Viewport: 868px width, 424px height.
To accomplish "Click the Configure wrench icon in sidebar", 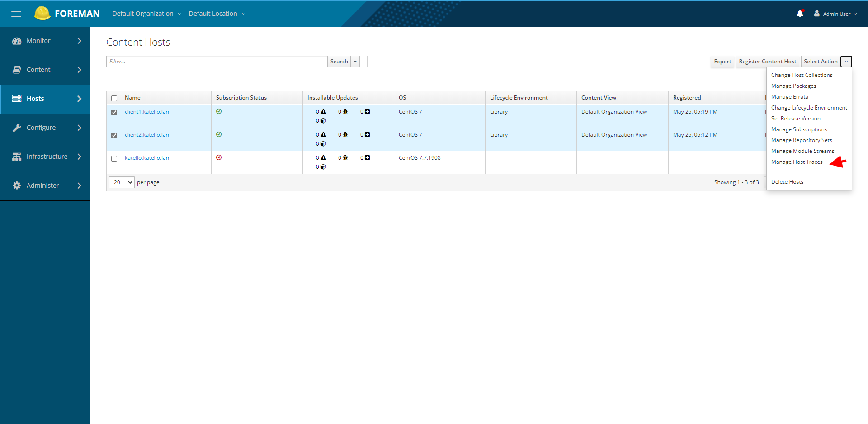I will point(17,128).
